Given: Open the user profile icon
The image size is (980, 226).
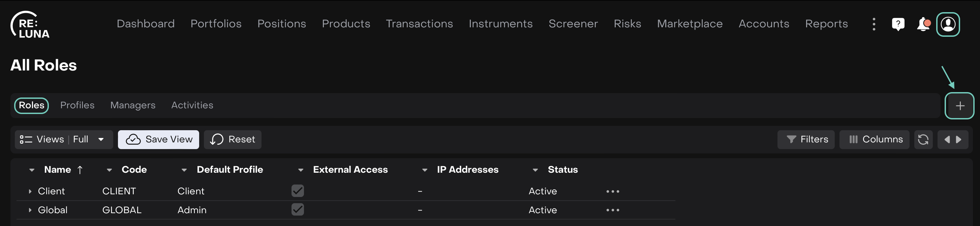Looking at the screenshot, I should point(948,24).
